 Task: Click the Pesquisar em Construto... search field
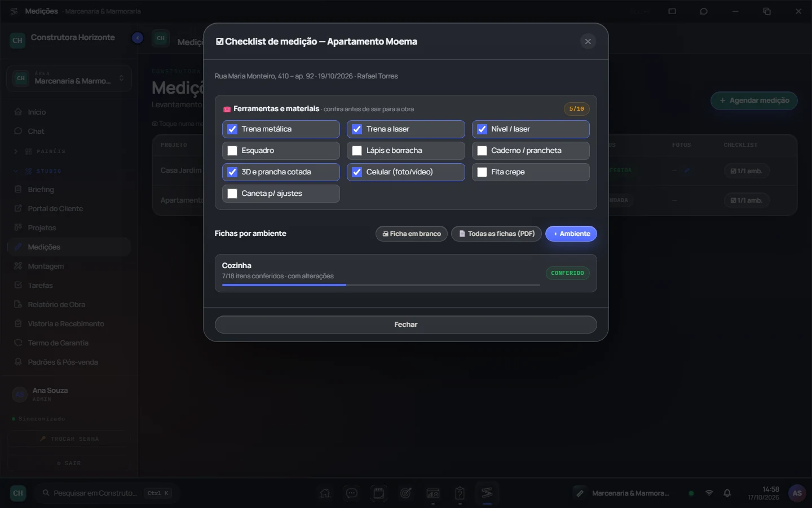click(x=107, y=493)
